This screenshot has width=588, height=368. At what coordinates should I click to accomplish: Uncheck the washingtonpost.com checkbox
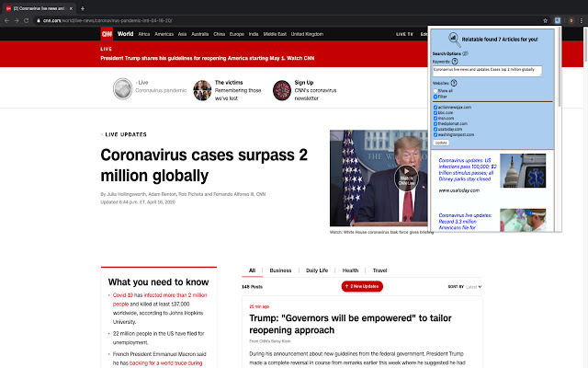click(x=435, y=133)
